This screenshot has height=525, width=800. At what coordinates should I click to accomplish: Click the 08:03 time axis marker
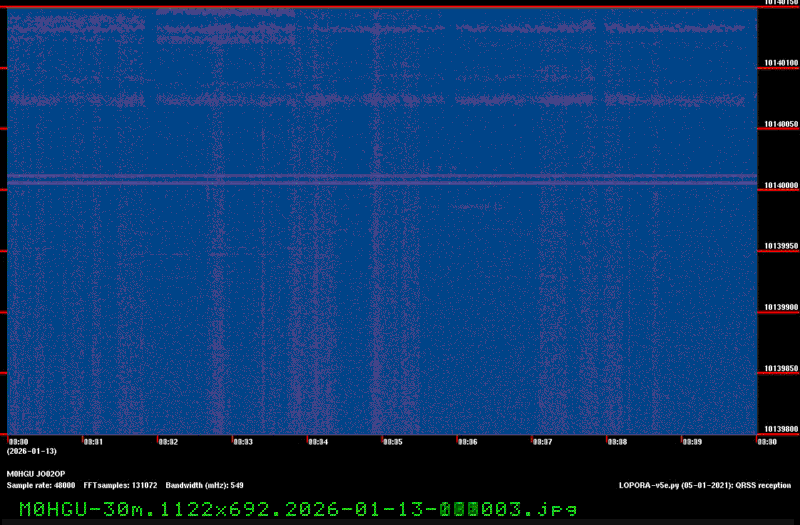point(243,441)
